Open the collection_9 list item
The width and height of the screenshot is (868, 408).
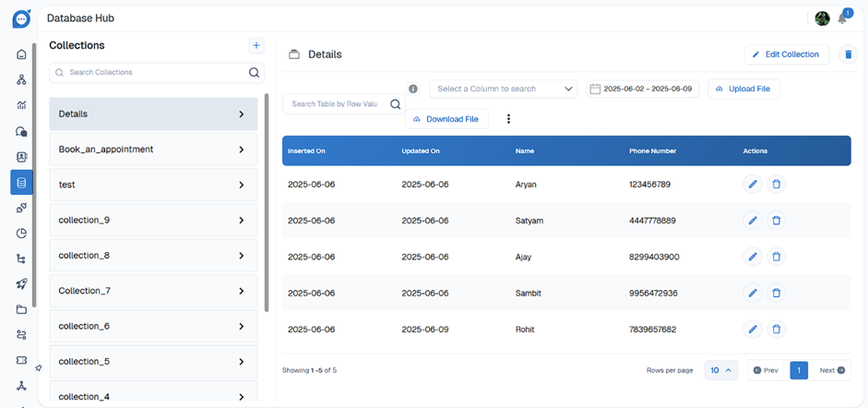click(153, 221)
